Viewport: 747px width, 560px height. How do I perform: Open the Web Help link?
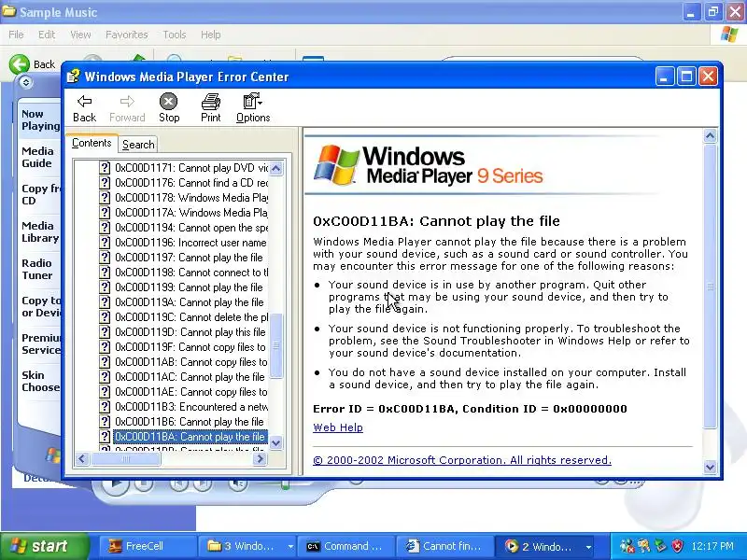(338, 427)
